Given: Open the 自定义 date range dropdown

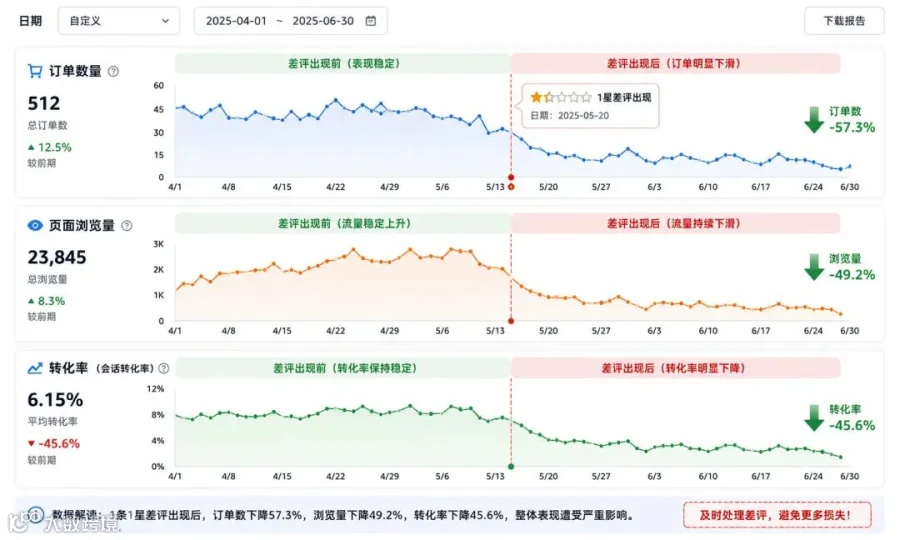Looking at the screenshot, I should [x=119, y=21].
